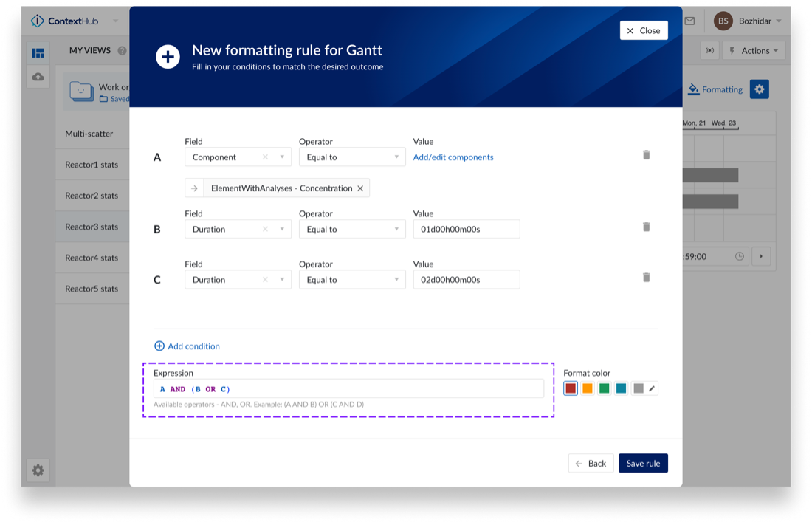Expand Field dropdown for condition A
Viewport: 812px width, 525px height.
coord(282,157)
